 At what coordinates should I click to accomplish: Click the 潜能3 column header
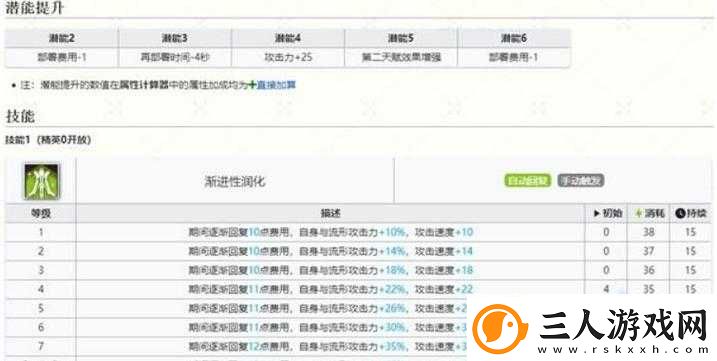[175, 38]
